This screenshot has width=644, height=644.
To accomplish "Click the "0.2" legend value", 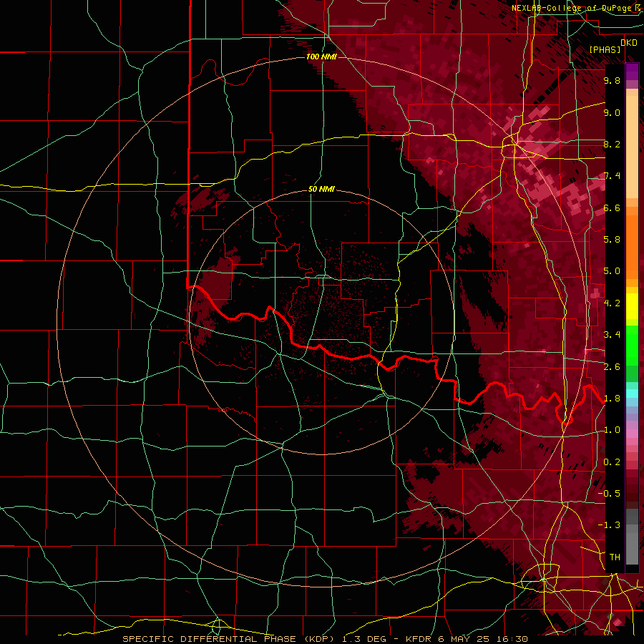I will point(612,462).
